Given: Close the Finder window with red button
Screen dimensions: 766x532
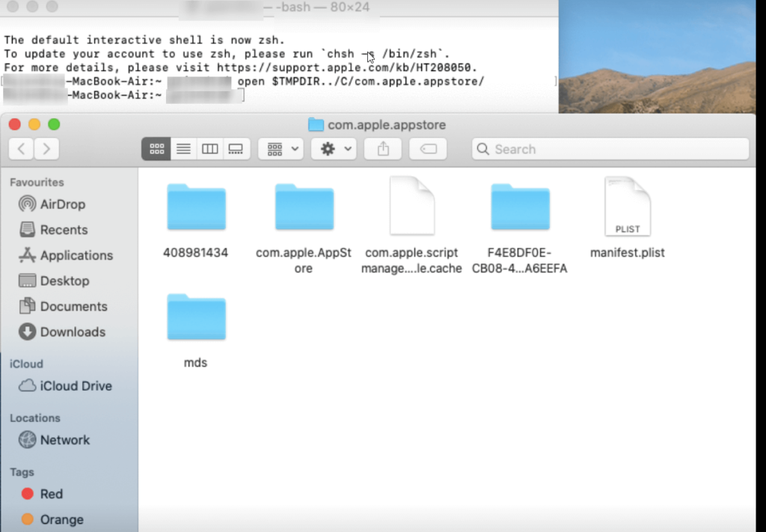Looking at the screenshot, I should 15,124.
